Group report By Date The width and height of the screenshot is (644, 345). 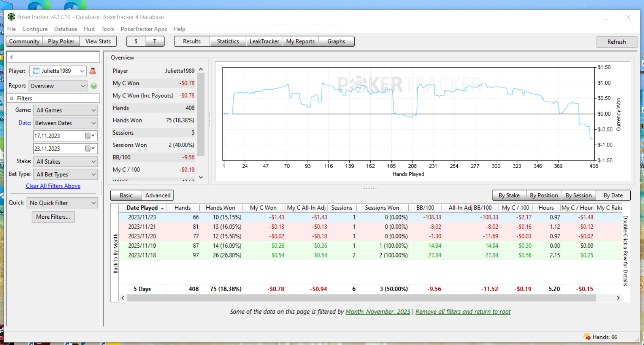tap(613, 196)
